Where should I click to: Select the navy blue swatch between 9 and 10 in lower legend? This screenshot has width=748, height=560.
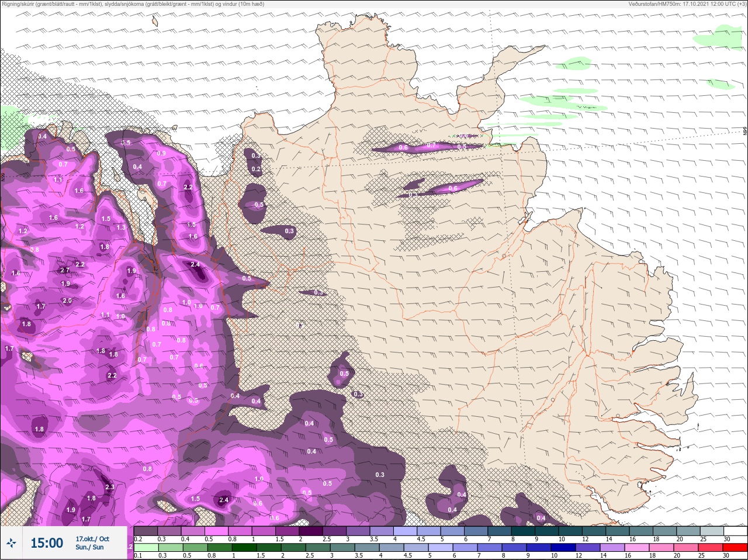tap(540, 548)
